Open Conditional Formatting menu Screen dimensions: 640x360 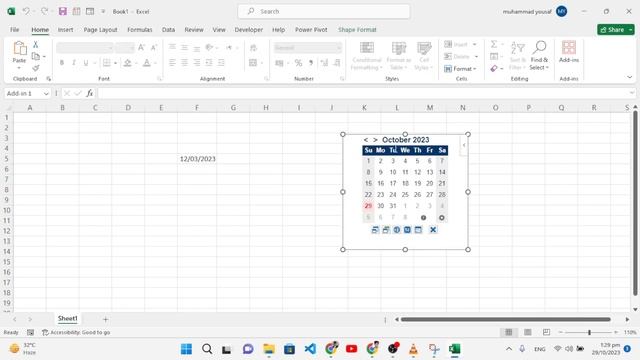click(x=367, y=56)
